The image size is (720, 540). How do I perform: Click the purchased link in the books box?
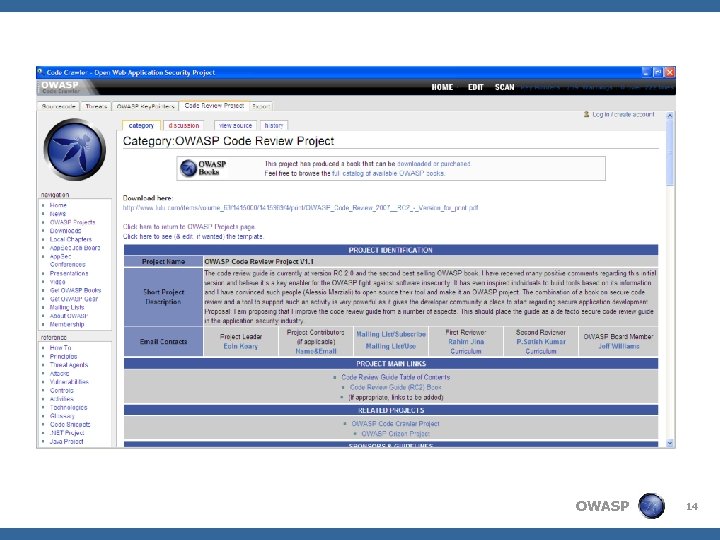[456, 163]
